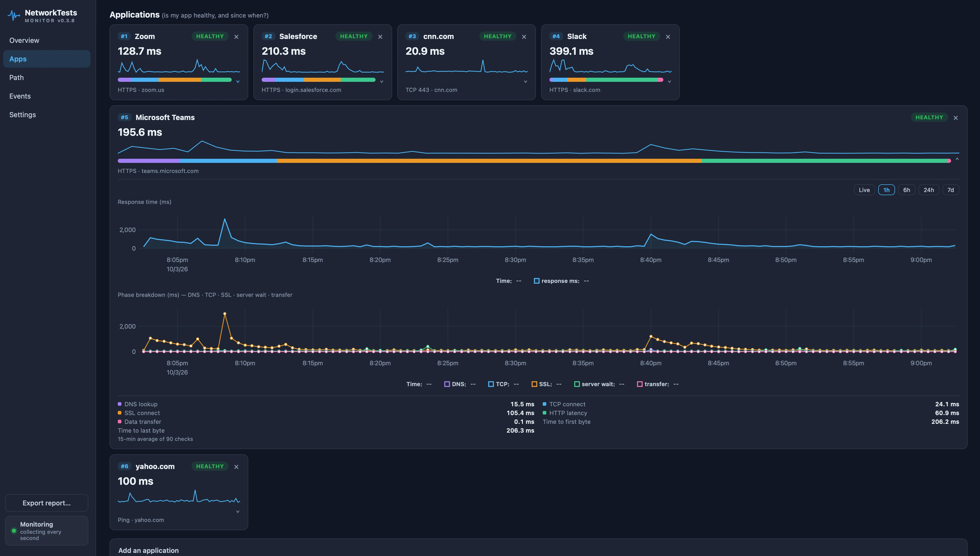This screenshot has height=556, width=980.
Task: Switch time range to Live
Action: (864, 190)
